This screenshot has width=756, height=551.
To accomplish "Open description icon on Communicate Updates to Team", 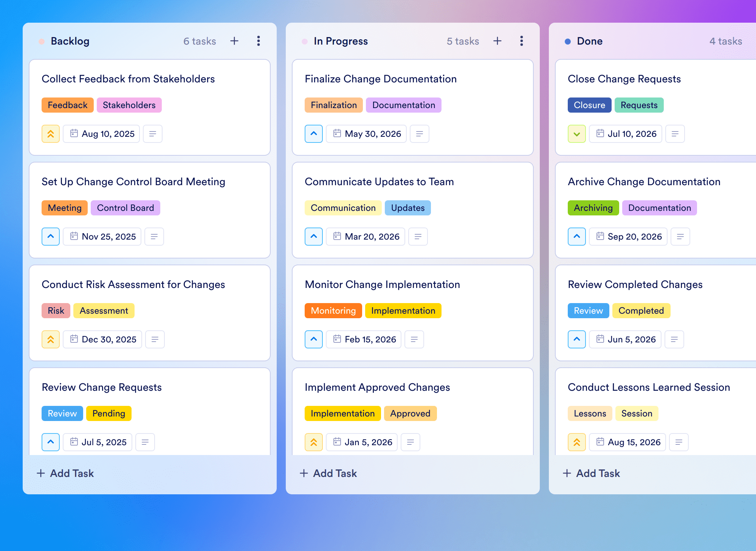I will tap(418, 237).
